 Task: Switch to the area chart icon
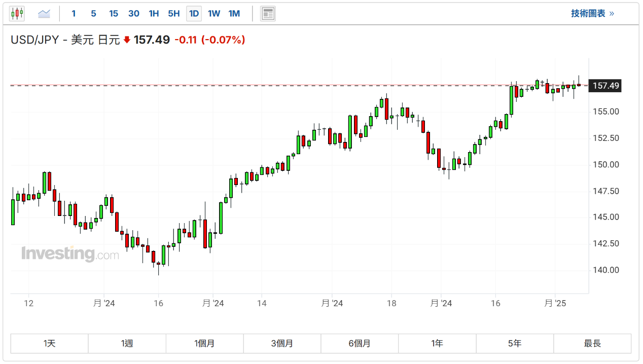44,14
